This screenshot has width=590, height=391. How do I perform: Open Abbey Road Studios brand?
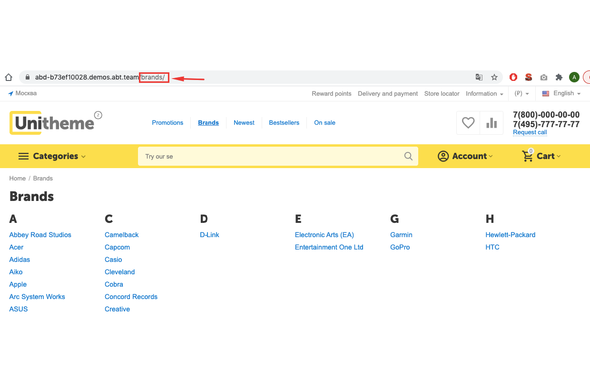pos(40,235)
